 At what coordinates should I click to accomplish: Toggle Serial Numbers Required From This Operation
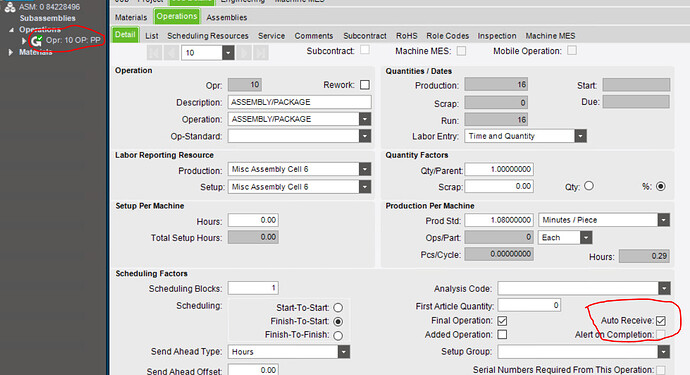pyautogui.click(x=661, y=370)
